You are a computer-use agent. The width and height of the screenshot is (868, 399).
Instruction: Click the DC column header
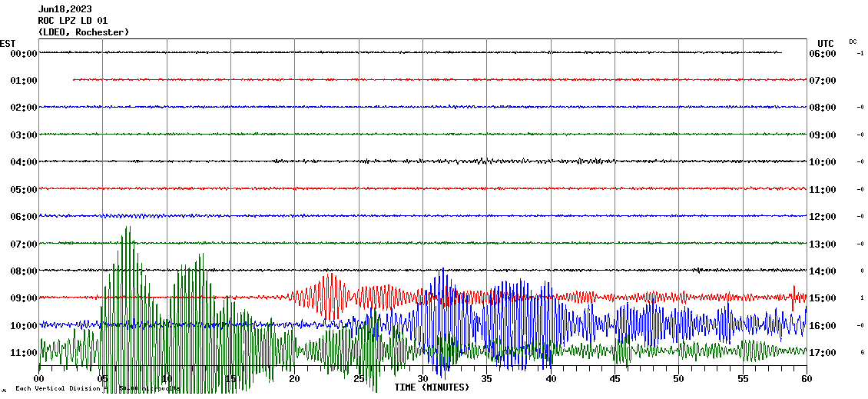(x=853, y=42)
